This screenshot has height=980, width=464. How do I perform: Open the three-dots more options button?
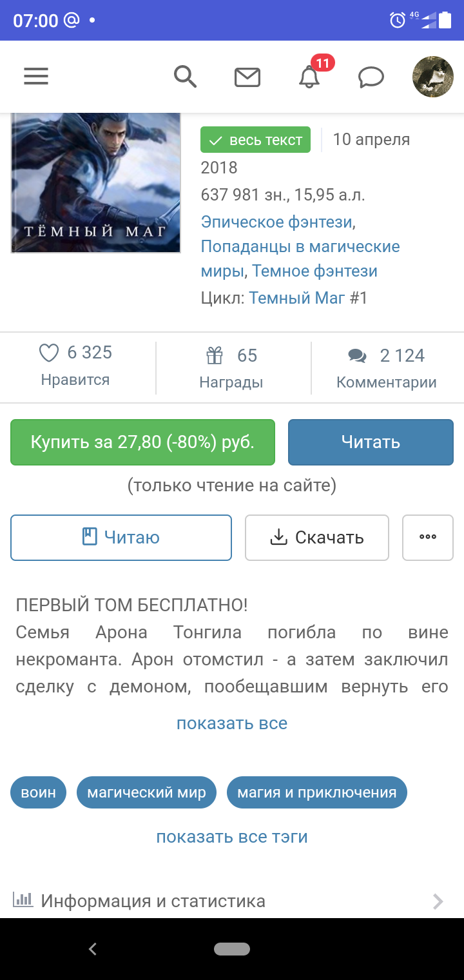[x=428, y=537]
